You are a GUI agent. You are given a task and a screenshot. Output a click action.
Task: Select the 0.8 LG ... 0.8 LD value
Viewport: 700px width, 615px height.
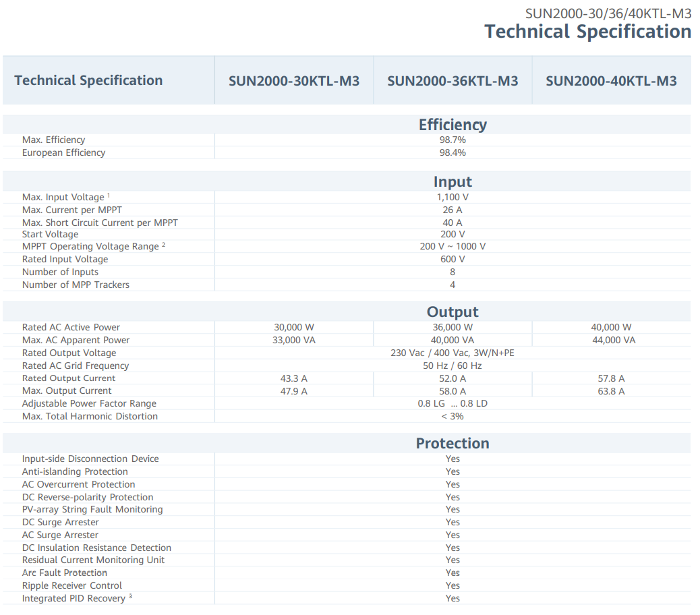pos(453,403)
